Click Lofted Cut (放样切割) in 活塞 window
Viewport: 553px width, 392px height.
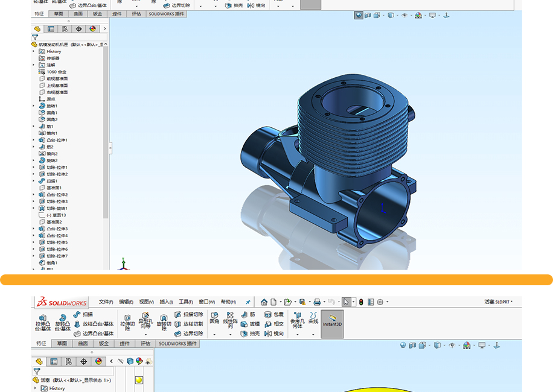click(x=189, y=324)
